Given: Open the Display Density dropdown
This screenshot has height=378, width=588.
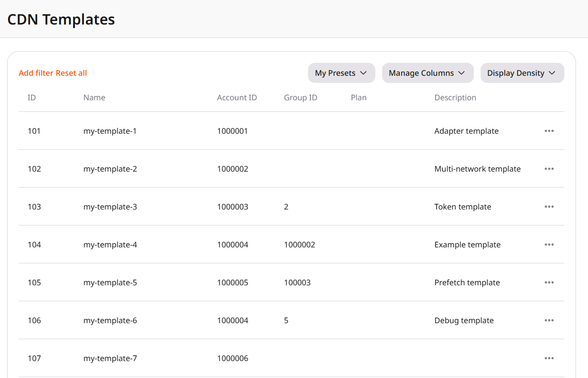Looking at the screenshot, I should tap(522, 73).
